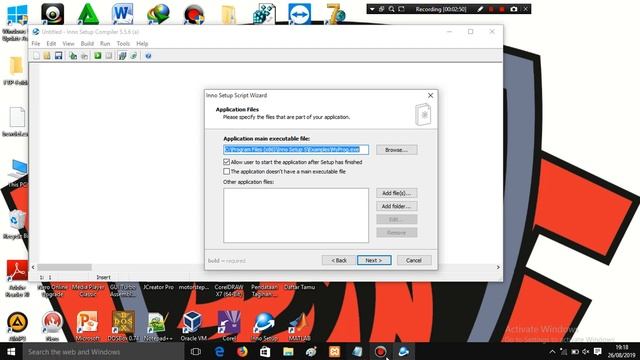Close the Inno Setup Script Wizard dialog
The width and height of the screenshot is (640, 360).
[x=430, y=95]
